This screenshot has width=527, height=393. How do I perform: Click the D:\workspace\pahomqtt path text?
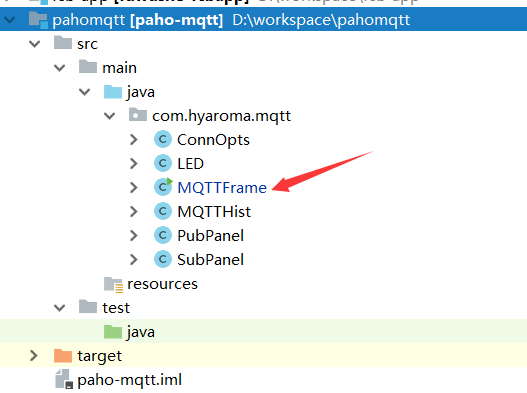click(x=321, y=20)
